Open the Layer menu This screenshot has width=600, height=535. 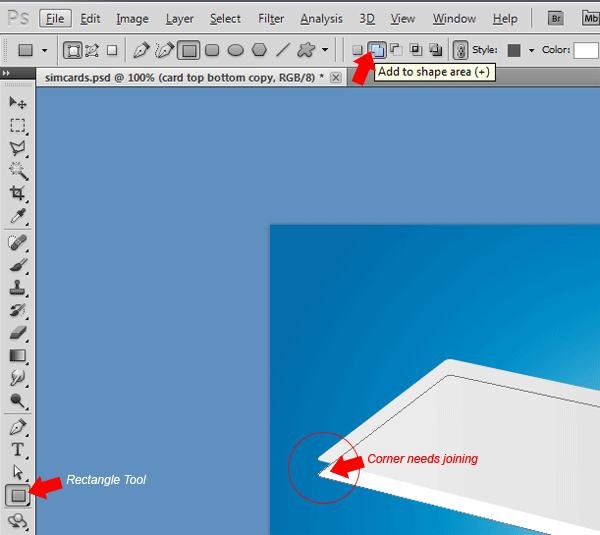[x=179, y=19]
